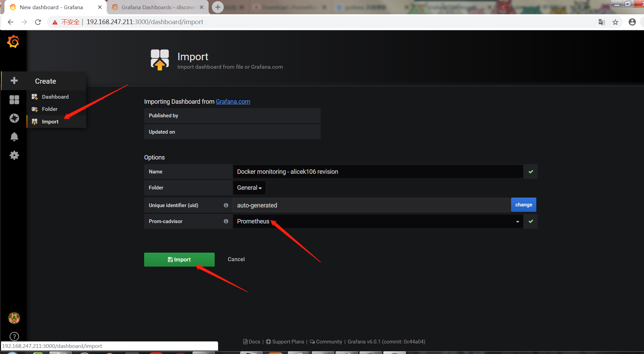
Task: Show info tooltip for Prom-cadvisor
Action: point(226,221)
